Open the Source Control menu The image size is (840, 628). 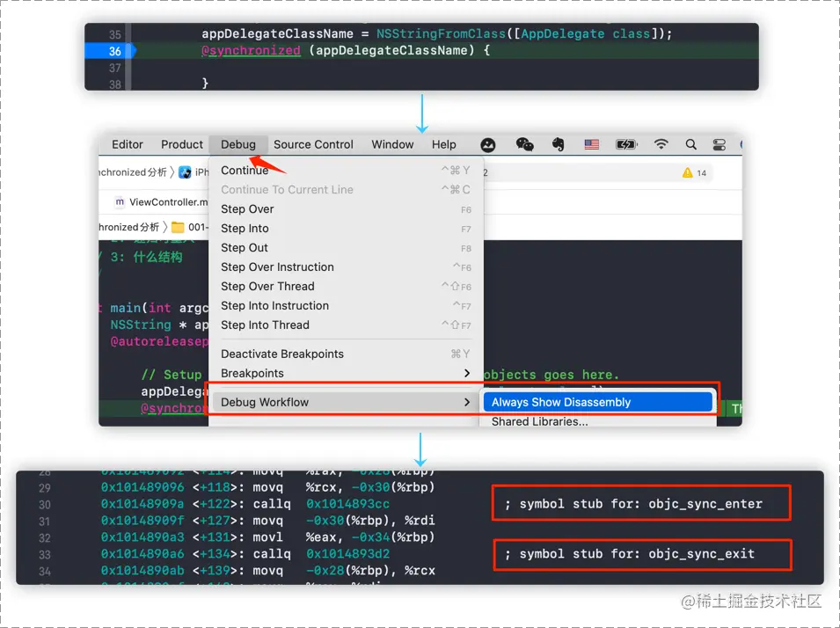pos(313,144)
